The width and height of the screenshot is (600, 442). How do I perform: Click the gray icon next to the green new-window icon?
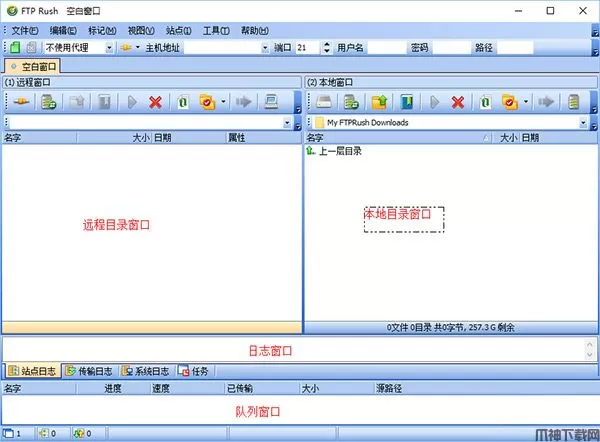[31, 47]
